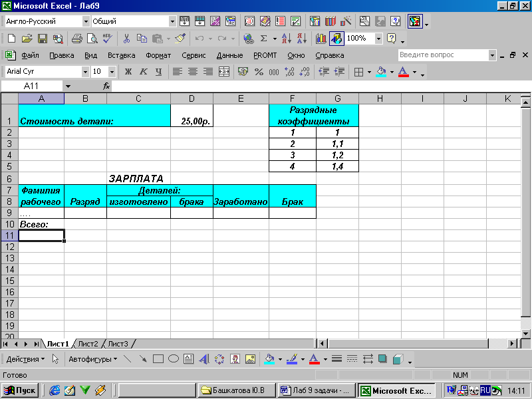532x399 pixels.
Task: Apply the red font color swatch
Action: click(403, 72)
